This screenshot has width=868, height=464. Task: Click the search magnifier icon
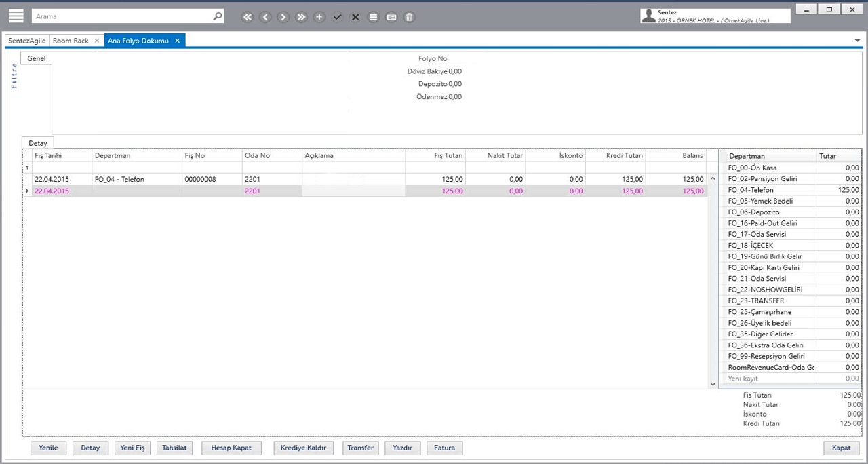tap(217, 16)
